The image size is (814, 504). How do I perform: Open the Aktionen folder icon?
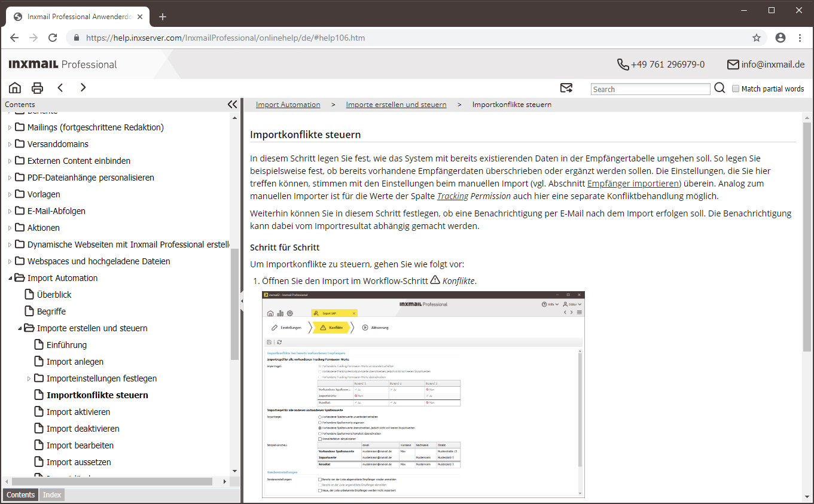(20, 228)
